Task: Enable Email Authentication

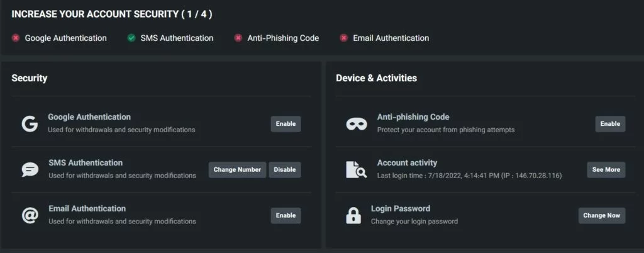Action: tap(286, 216)
